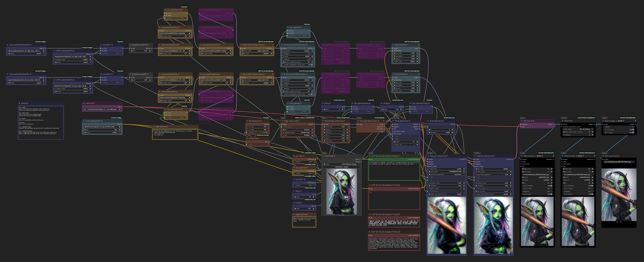Increase multiplier value in FILM VFI node
The height and width of the screenshot is (262, 644).
(x=592, y=135)
